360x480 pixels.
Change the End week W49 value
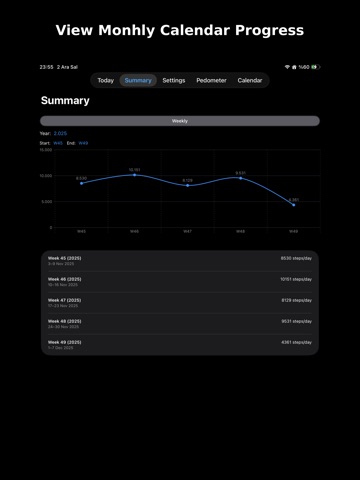pos(83,143)
